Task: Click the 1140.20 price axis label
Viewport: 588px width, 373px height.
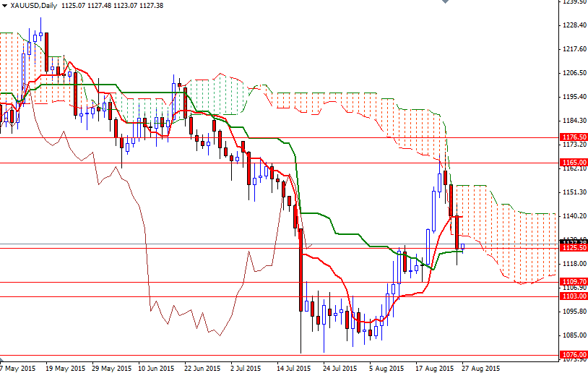Action: [574, 216]
